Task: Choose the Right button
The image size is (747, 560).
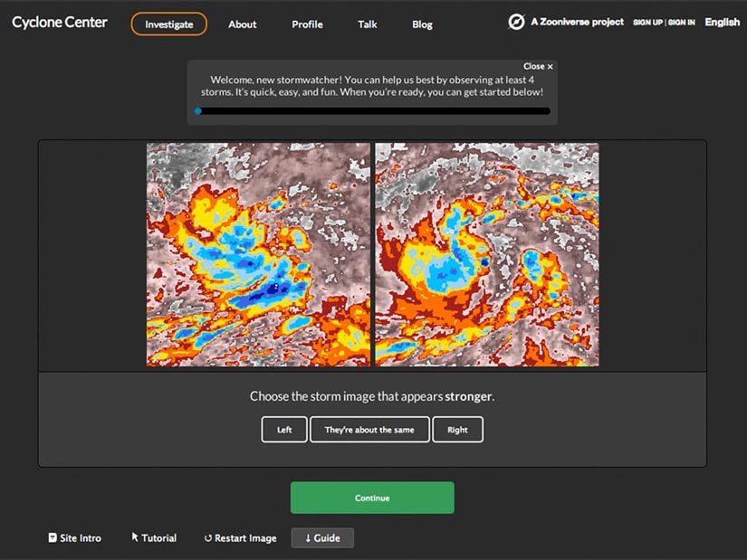Action: click(x=457, y=430)
